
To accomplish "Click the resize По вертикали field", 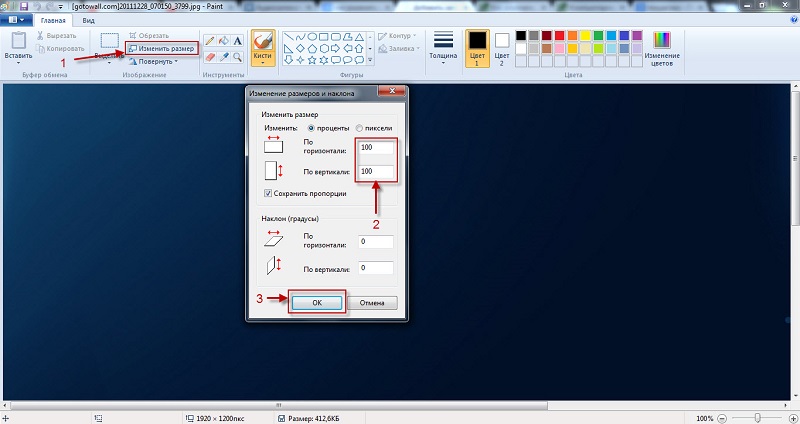I will pos(376,171).
